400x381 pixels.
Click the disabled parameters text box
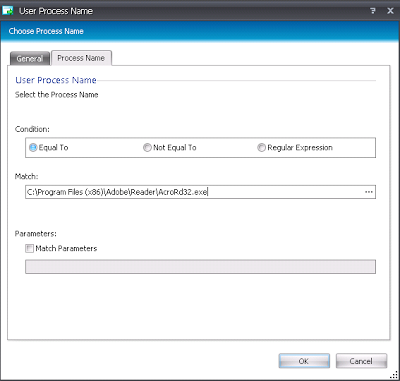click(200, 267)
